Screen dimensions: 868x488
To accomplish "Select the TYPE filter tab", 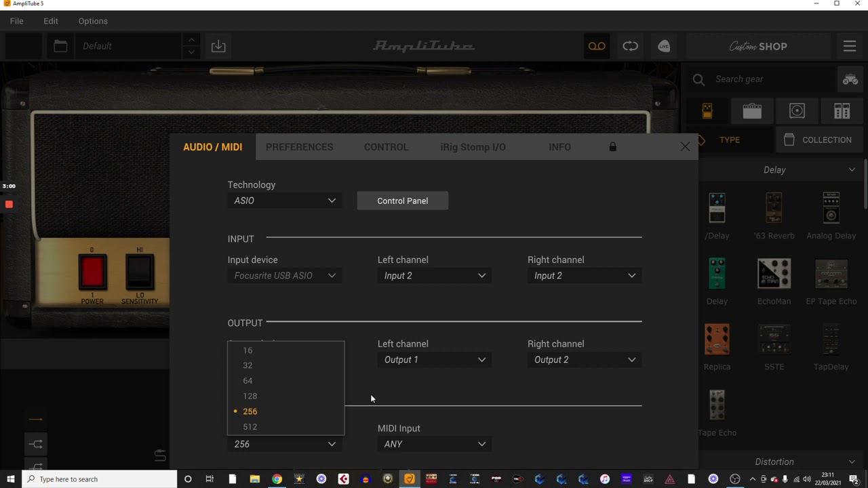I will [x=730, y=140].
